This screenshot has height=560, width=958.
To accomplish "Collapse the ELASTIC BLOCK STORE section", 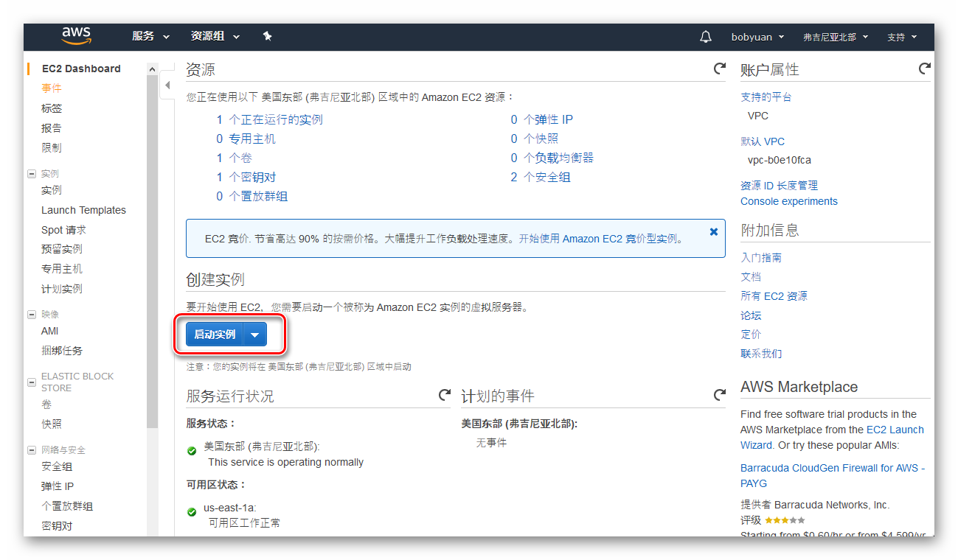I will point(32,382).
